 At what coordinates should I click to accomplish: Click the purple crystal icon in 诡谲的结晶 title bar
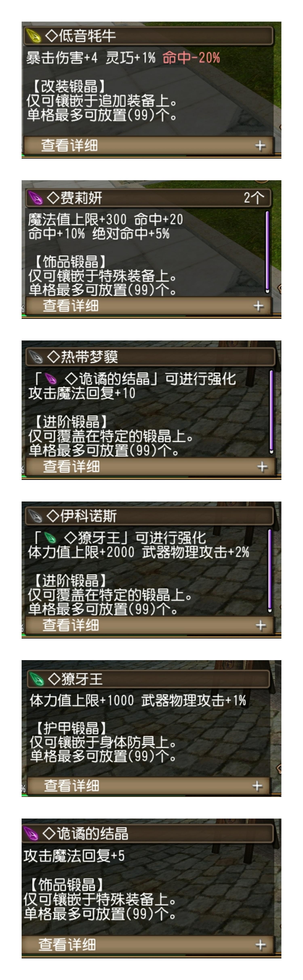32,834
